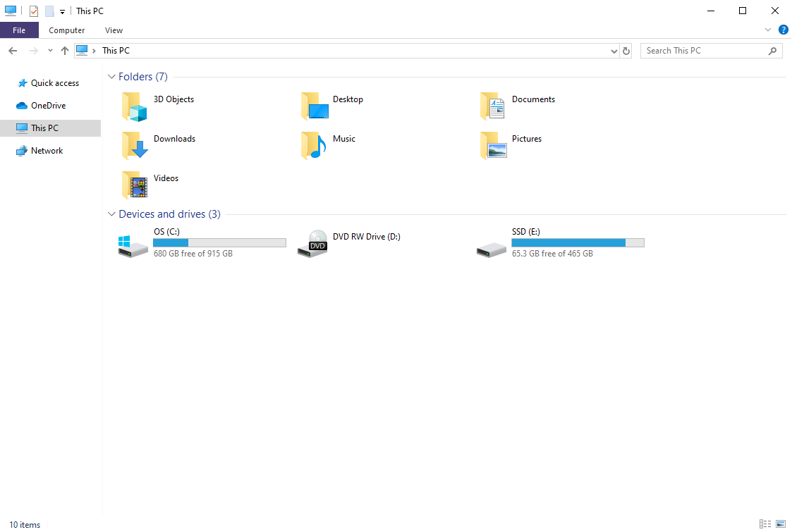Select Quick access in the navigation pane
This screenshot has height=532, width=792.
[x=54, y=83]
